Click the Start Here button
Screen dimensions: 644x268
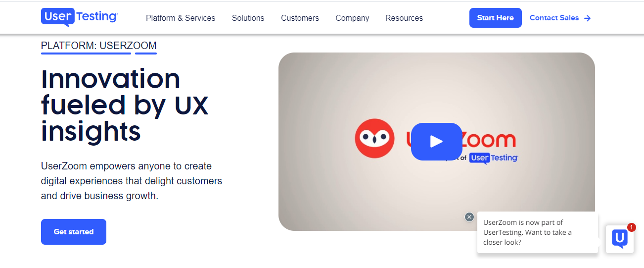[x=495, y=18]
